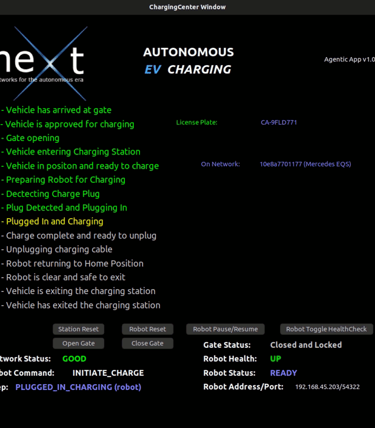Click network ID 10e8a7701177 (Mercedes EQS)
375x428 pixels.
(x=305, y=164)
